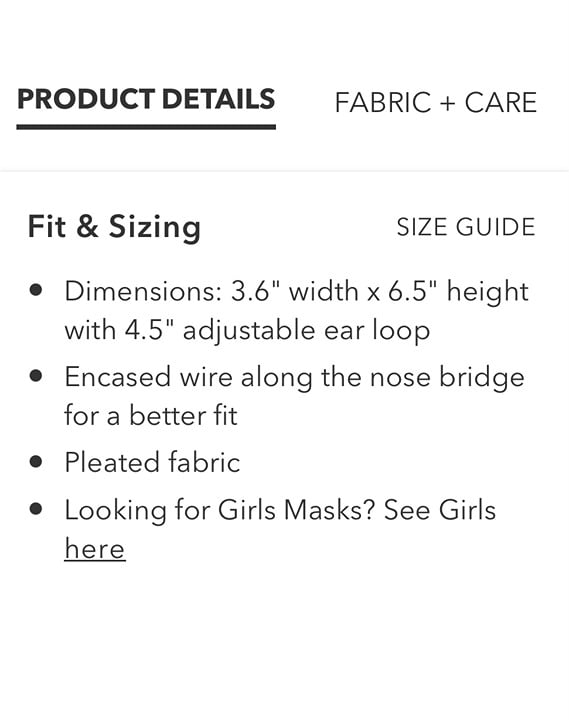This screenshot has width=569, height=720.
Task: Select the PRODUCT DETAILS tab
Action: pyautogui.click(x=146, y=99)
